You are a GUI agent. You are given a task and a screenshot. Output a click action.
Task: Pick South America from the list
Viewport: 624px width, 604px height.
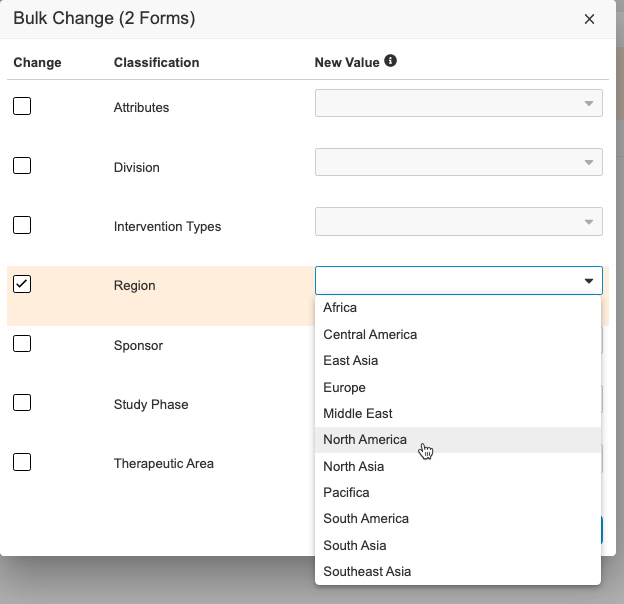366,518
